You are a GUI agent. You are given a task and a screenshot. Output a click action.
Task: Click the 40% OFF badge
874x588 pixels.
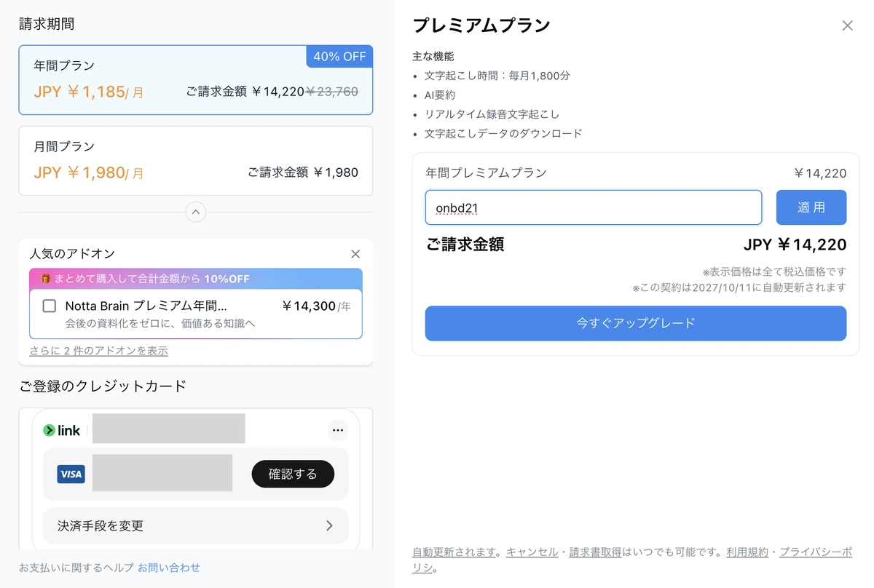[x=339, y=56]
